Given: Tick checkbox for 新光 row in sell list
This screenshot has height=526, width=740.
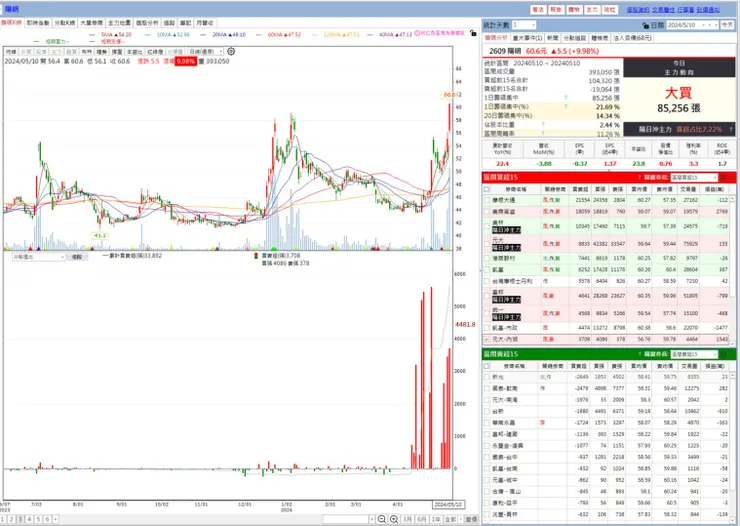Looking at the screenshot, I should tap(487, 377).
